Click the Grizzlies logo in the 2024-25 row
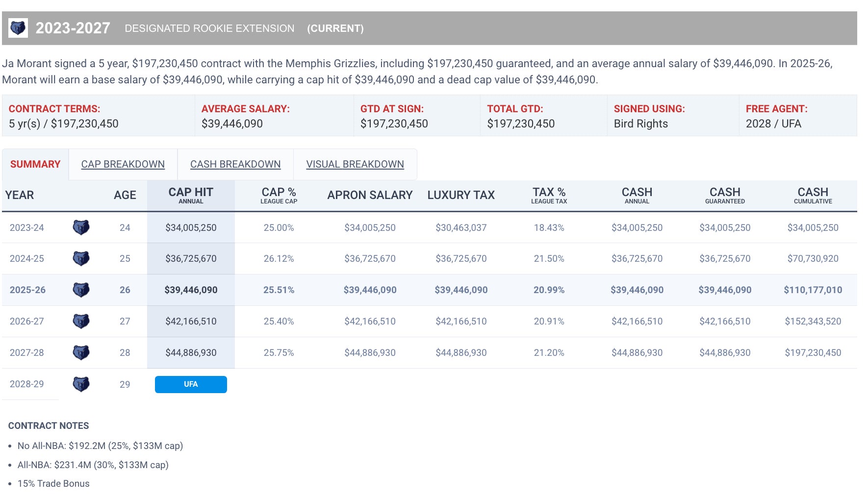The image size is (868, 498). click(81, 258)
